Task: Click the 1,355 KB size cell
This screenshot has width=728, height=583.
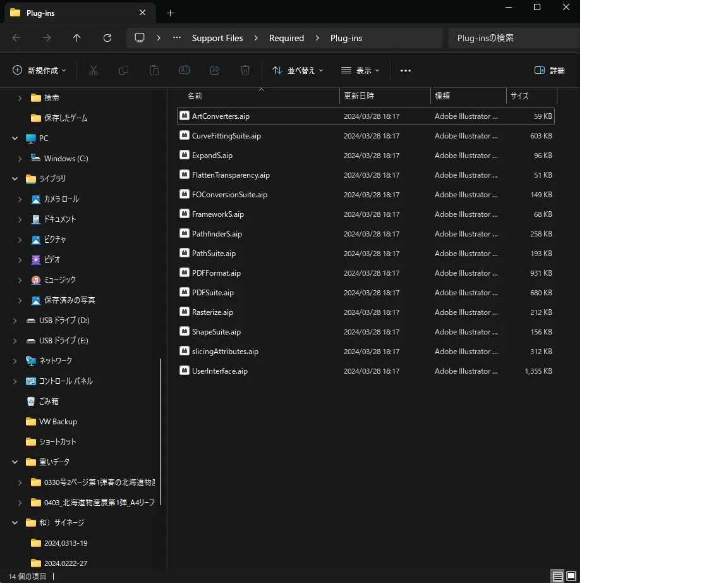Action: [x=538, y=371]
